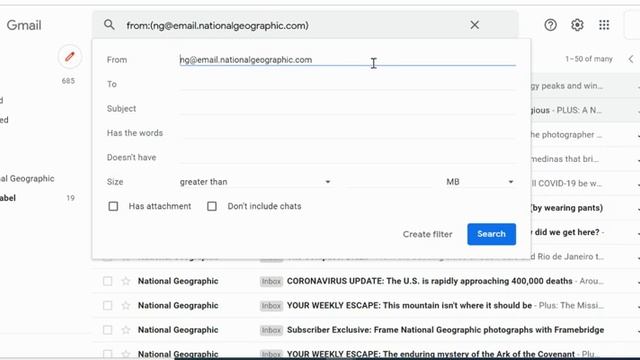Open the Settings gear icon
The height and width of the screenshot is (360, 640).
point(577,25)
